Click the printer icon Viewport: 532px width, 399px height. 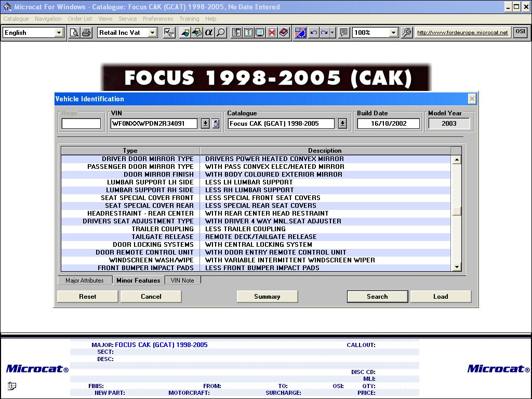click(x=86, y=33)
